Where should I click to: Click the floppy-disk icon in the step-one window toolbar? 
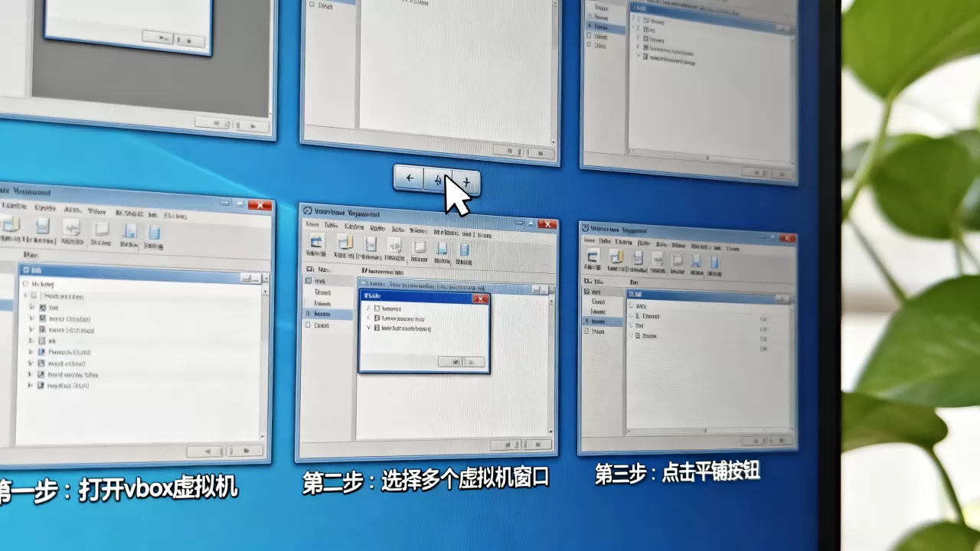[x=43, y=226]
